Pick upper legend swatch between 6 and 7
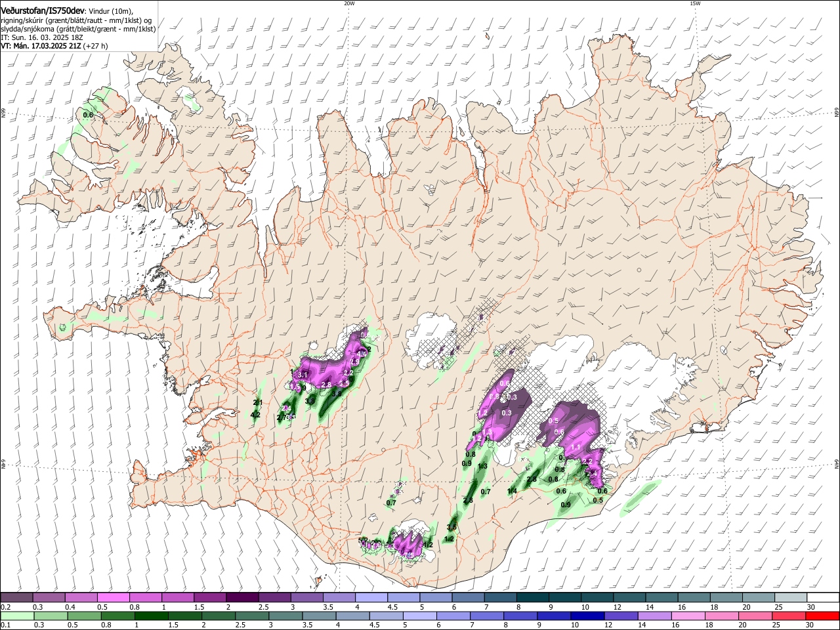Image resolution: width=840 pixels, height=630 pixels. pos(468,597)
